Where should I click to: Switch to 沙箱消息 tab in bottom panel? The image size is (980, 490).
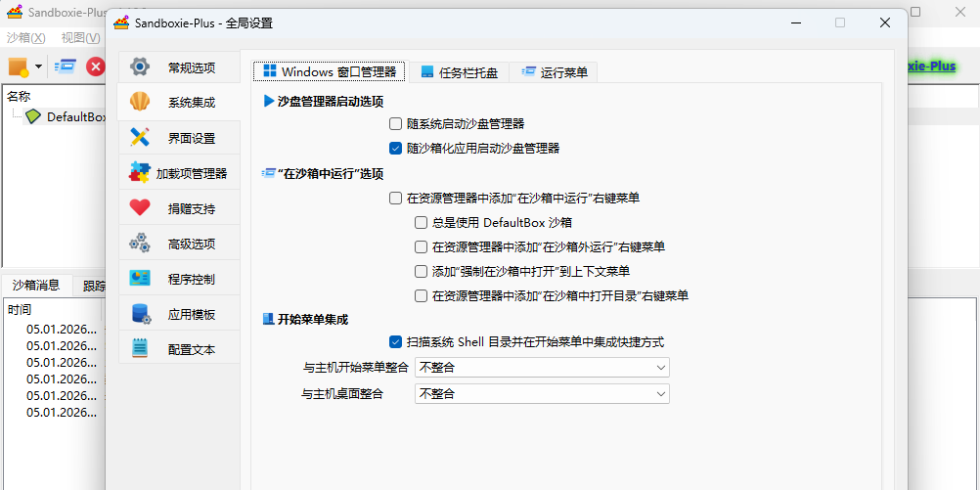tap(36, 286)
